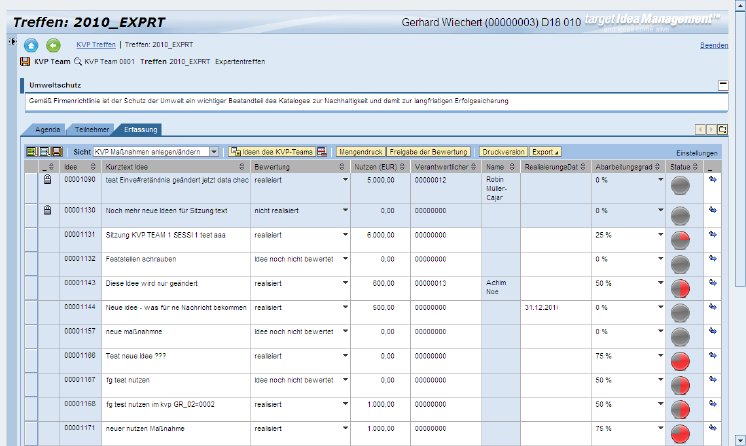Screen dimensions: 746x446
Task: Click the tab list icon at far right of tab strip
Action: pyautogui.click(x=723, y=130)
